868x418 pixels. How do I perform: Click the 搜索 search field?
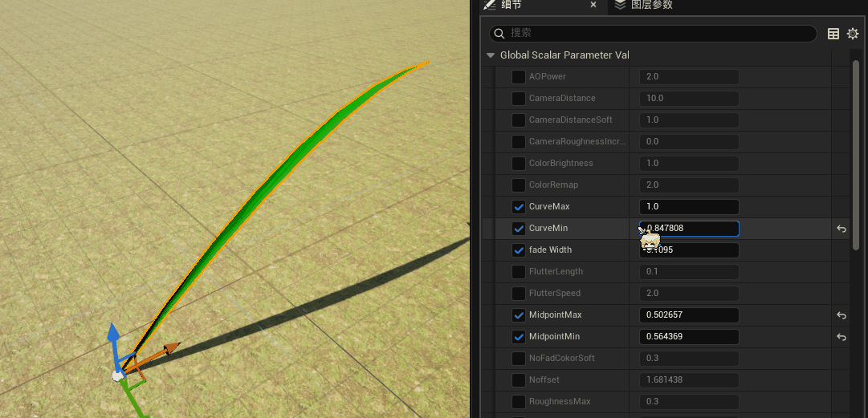(x=654, y=33)
